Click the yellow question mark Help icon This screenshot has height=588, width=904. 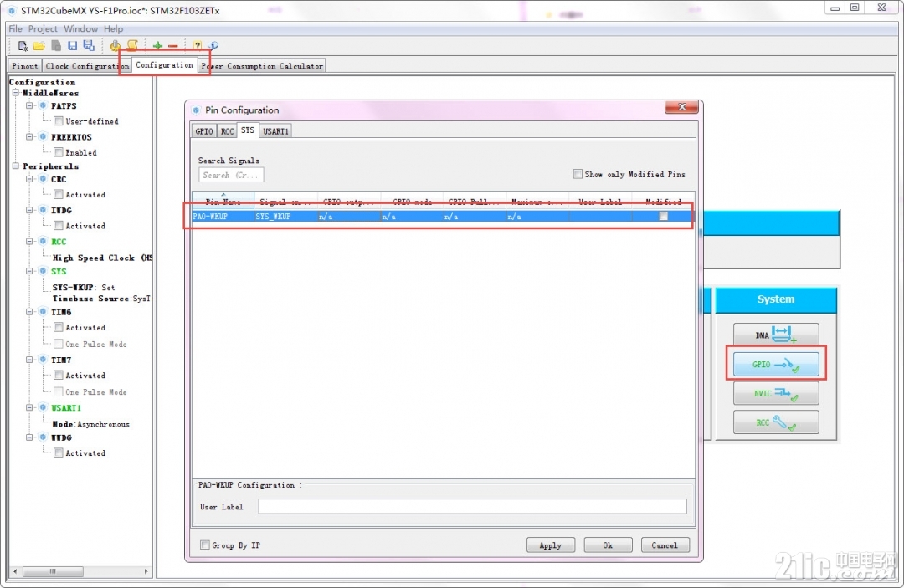(198, 45)
